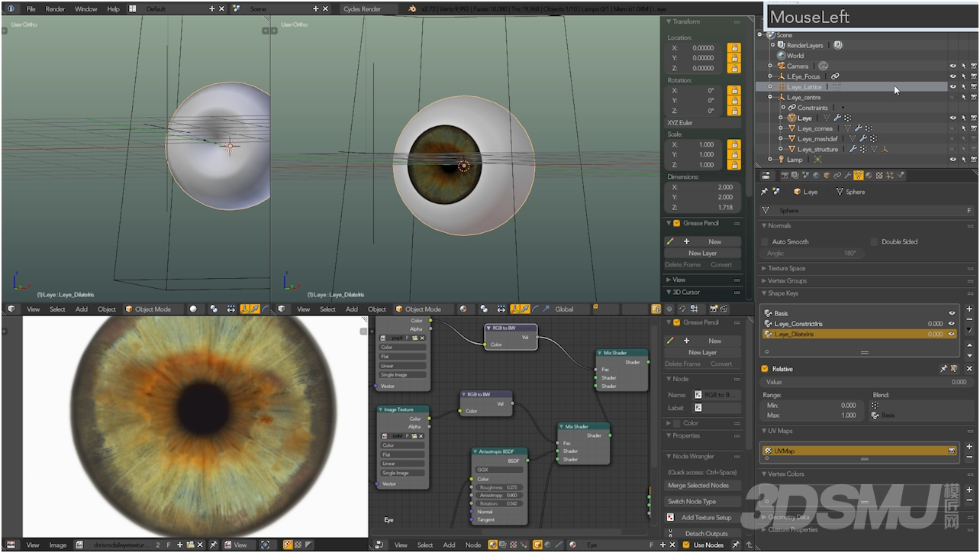Click the L.eye_DilateIris shape key value field
The width and height of the screenshot is (980, 553).
934,334
